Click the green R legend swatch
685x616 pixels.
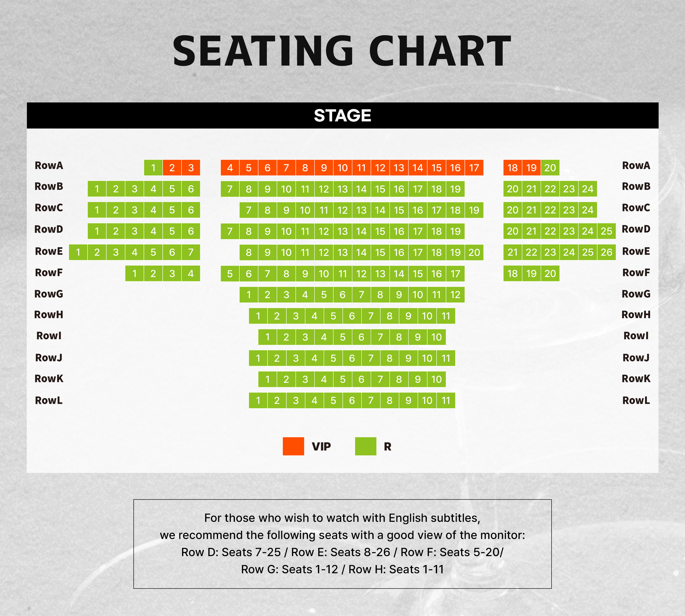coord(365,446)
